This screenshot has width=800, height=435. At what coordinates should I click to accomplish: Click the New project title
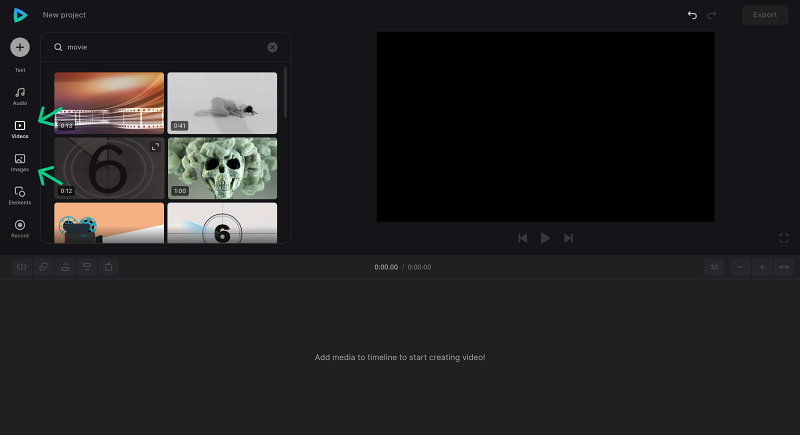tap(64, 15)
